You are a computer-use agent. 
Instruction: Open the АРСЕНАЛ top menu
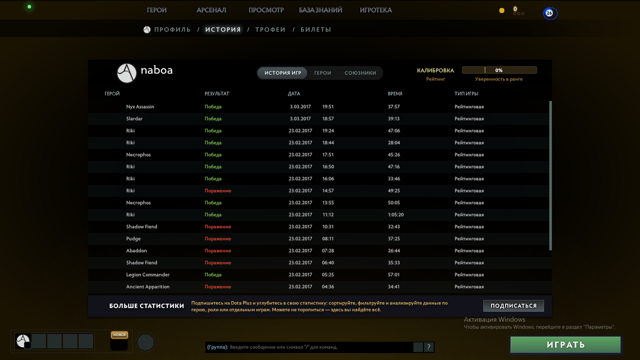[211, 10]
